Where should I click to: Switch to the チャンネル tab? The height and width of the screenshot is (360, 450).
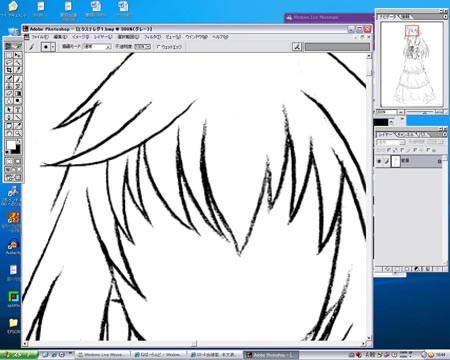(x=406, y=134)
